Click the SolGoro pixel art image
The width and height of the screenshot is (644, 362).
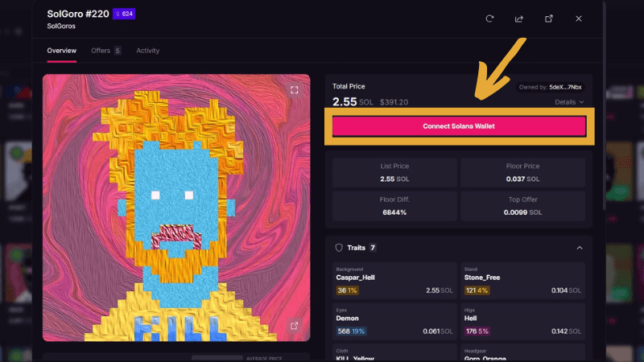pos(176,208)
